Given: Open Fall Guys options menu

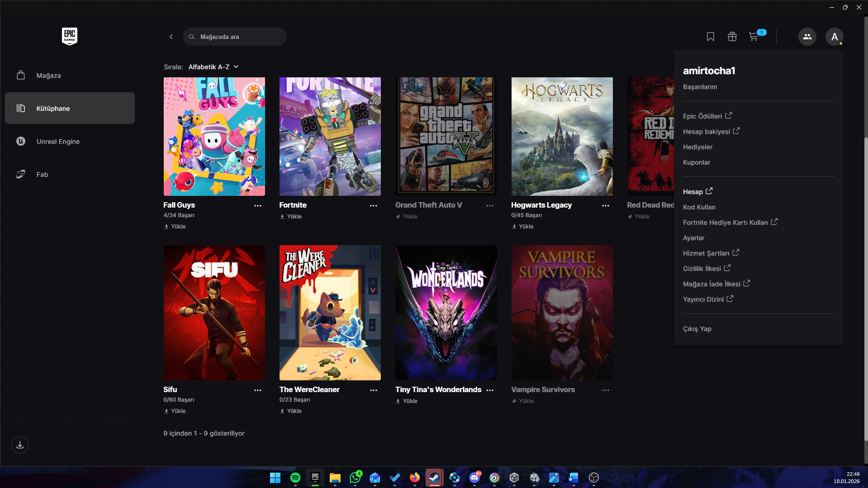Looking at the screenshot, I should pyautogui.click(x=258, y=206).
